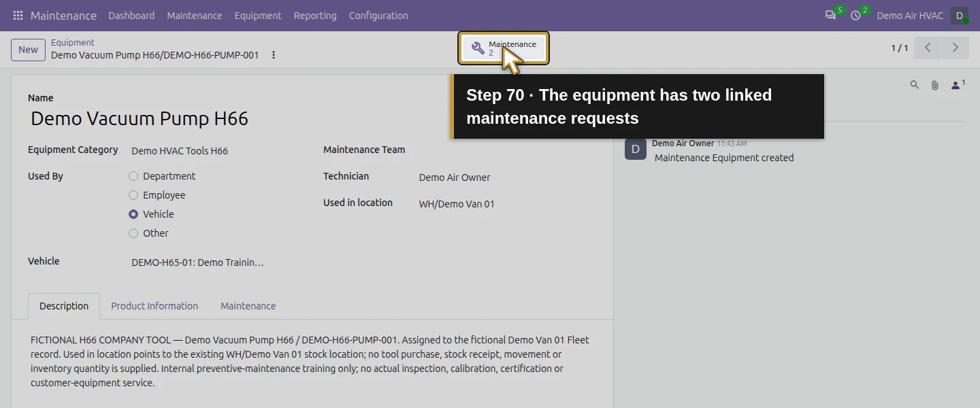
Task: Switch to the Maintenance notebook tab
Action: (x=248, y=306)
